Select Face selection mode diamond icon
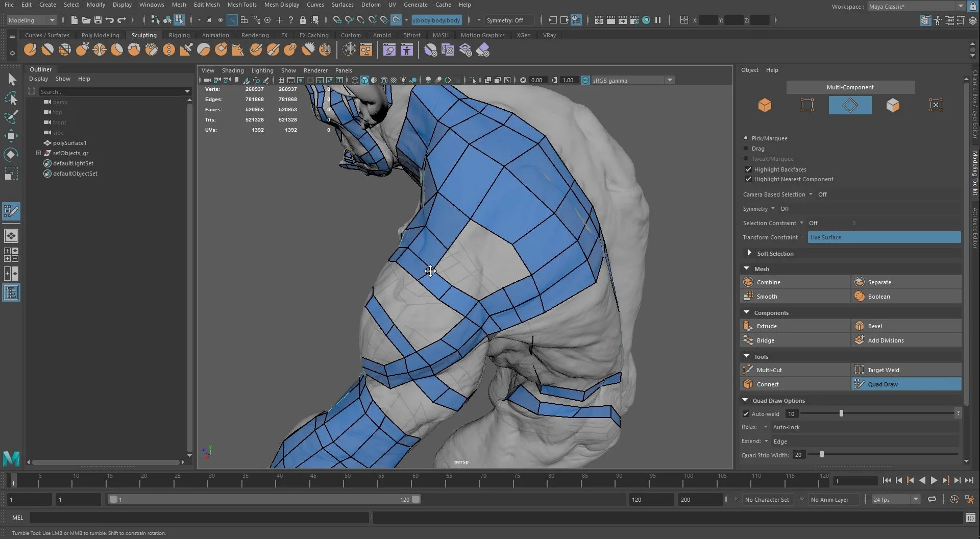 [850, 105]
